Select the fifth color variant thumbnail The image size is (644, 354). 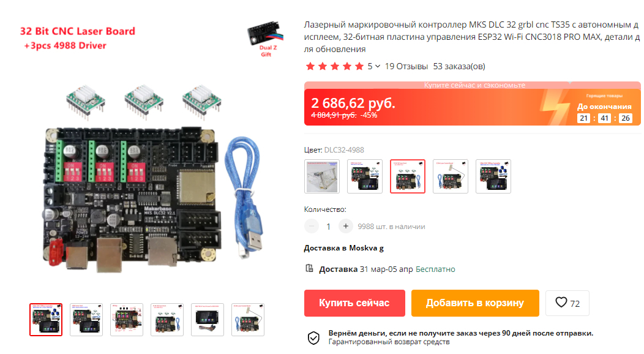click(493, 176)
